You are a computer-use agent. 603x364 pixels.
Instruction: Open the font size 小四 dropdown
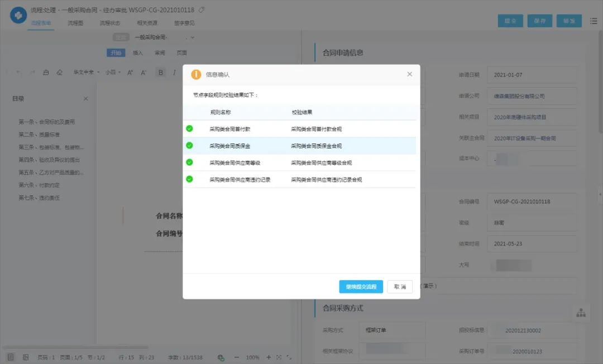[113, 72]
